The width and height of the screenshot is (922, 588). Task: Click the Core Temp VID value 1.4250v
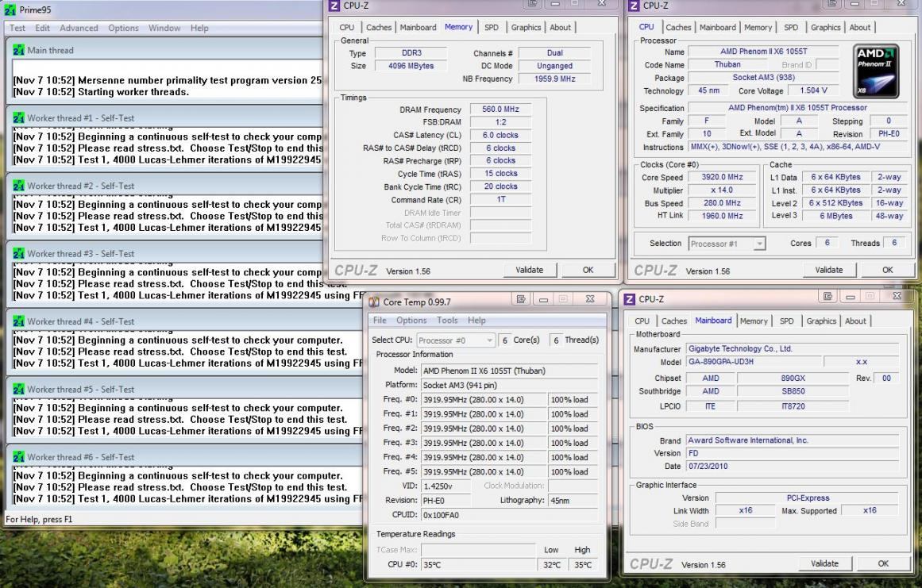pyautogui.click(x=446, y=486)
